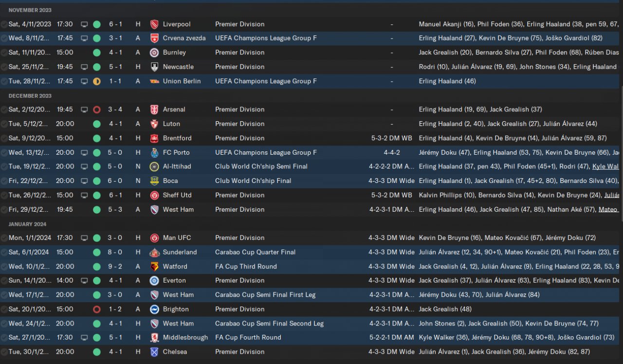Toggle the check circle on the Sunderland row
Screen dimensions: 623x364
[4, 252]
